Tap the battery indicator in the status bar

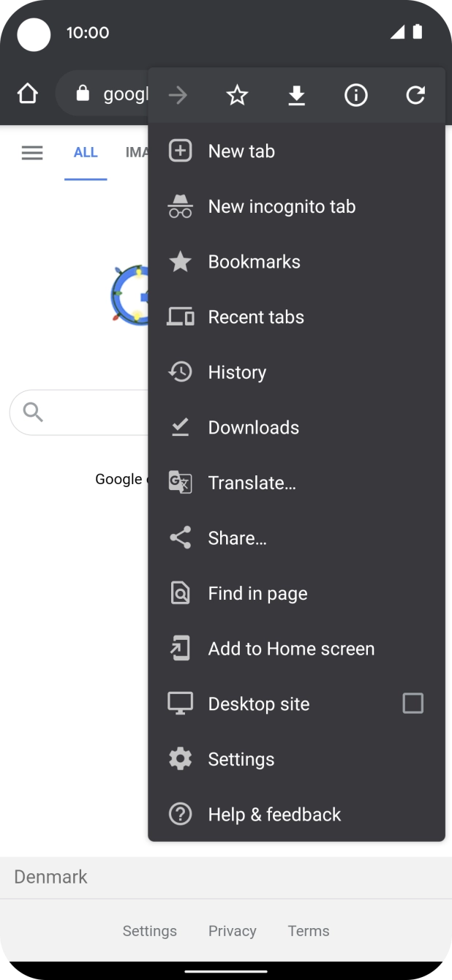[x=418, y=32]
